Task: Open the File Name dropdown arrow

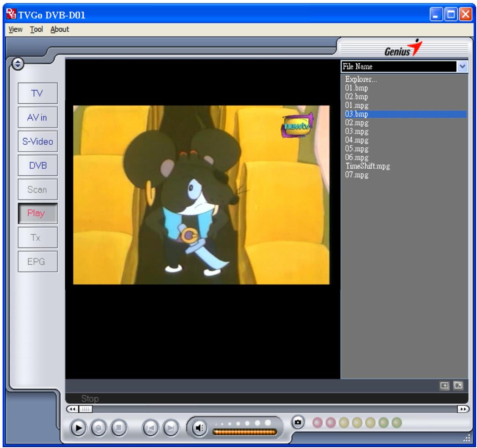Action: click(462, 66)
